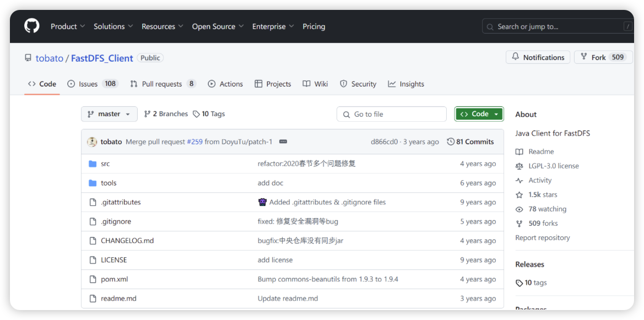Viewport: 644px width, 320px height.
Task: Open the Wiki tab
Action: [316, 84]
